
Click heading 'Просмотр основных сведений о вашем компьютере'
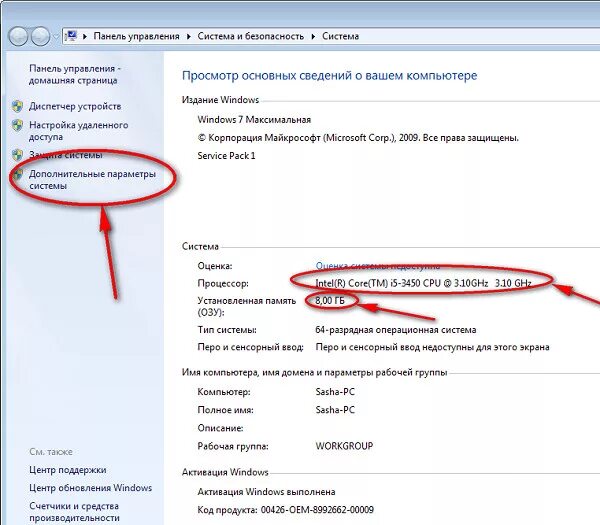[329, 76]
